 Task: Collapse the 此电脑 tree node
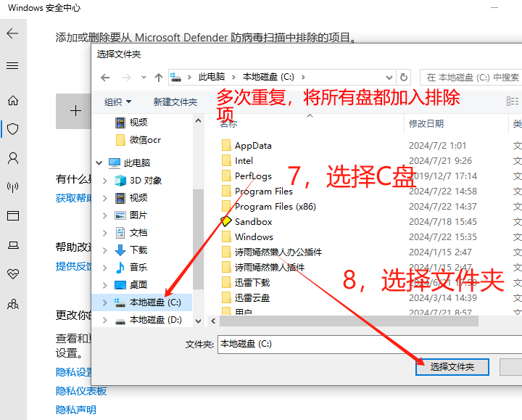[x=99, y=163]
